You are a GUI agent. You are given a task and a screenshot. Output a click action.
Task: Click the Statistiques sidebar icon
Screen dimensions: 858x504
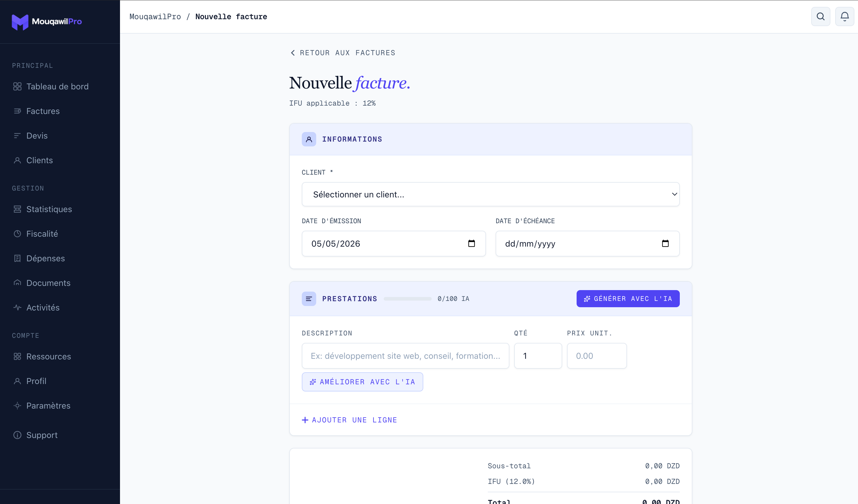(17, 209)
